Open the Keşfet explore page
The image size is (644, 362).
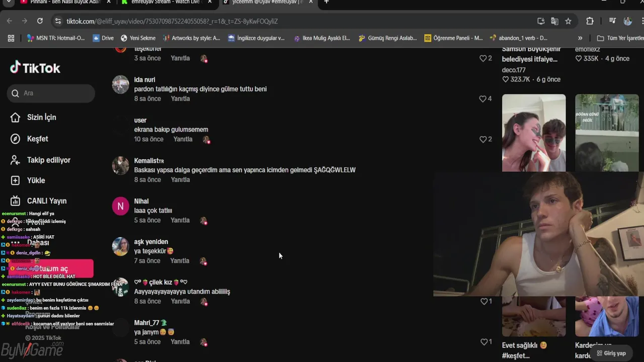coord(29,139)
